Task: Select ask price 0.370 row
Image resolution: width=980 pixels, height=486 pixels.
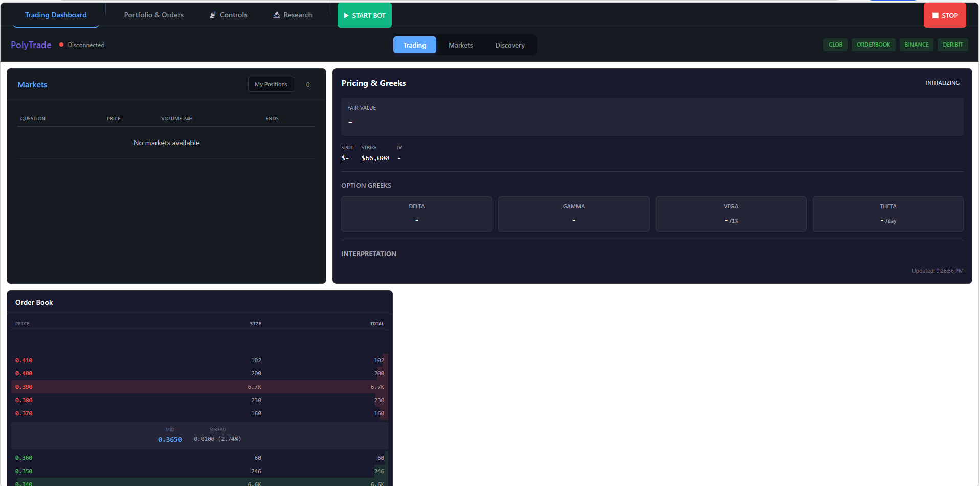Action: point(199,413)
